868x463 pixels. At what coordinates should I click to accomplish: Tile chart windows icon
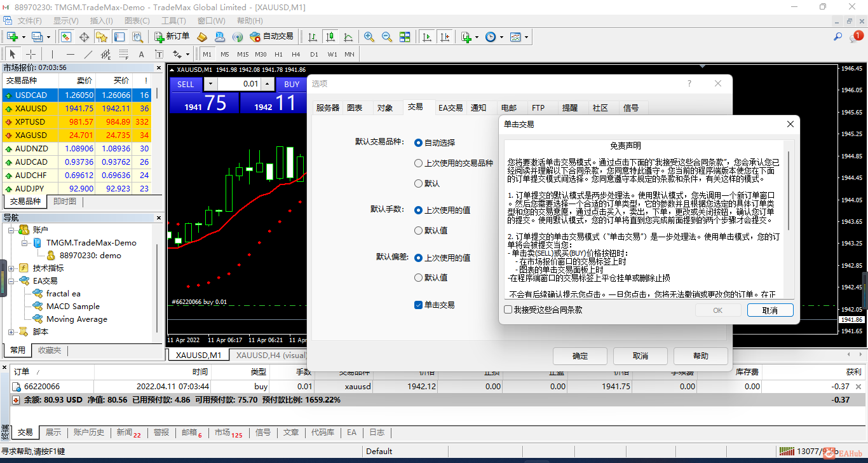(x=404, y=37)
